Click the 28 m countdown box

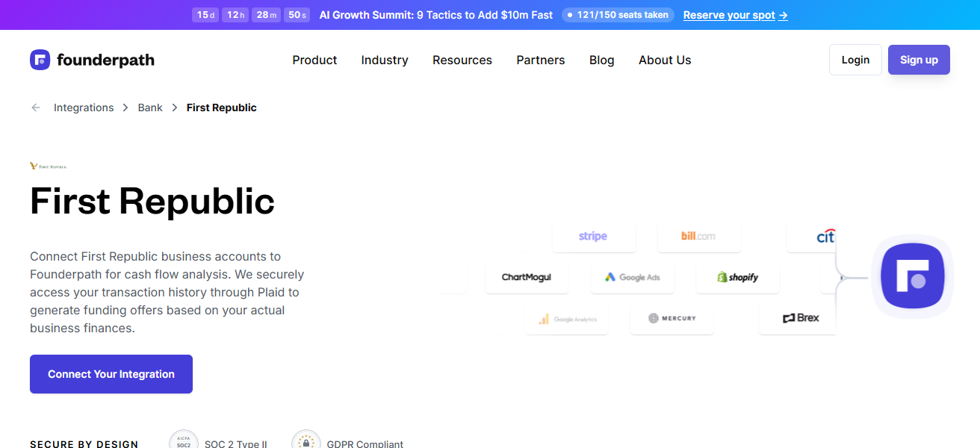point(266,15)
